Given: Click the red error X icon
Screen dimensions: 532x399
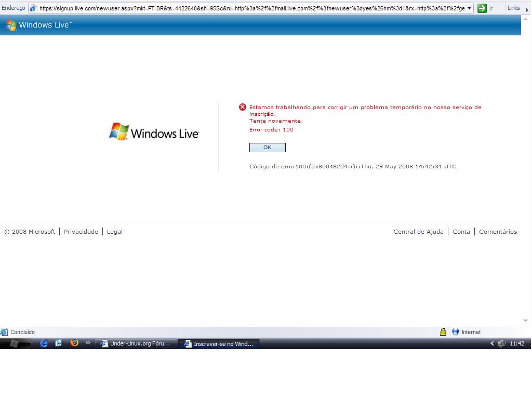Looking at the screenshot, I should click(x=242, y=107).
